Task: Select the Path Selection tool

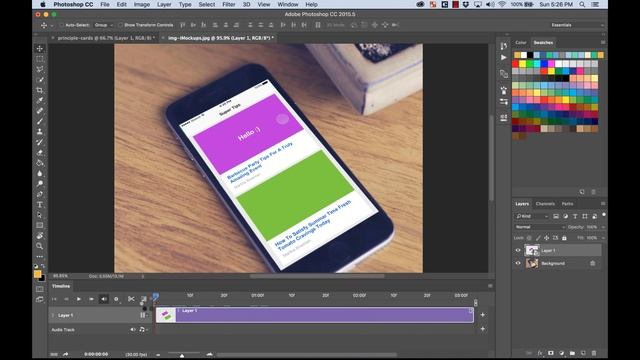Action: 40,215
